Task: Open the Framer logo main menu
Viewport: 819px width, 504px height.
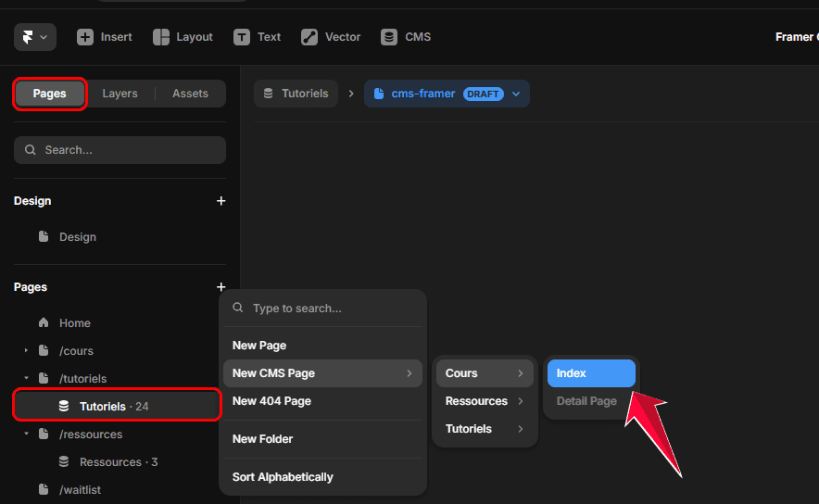Action: pyautogui.click(x=34, y=37)
